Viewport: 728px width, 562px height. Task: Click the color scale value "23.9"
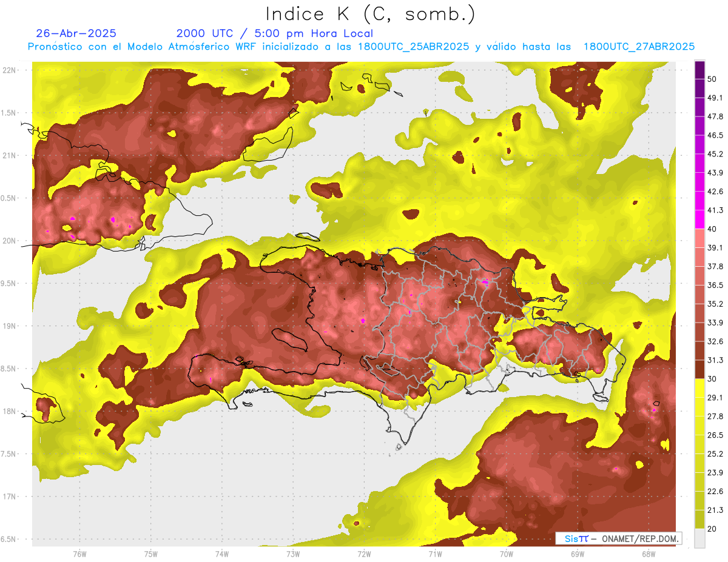pyautogui.click(x=715, y=472)
